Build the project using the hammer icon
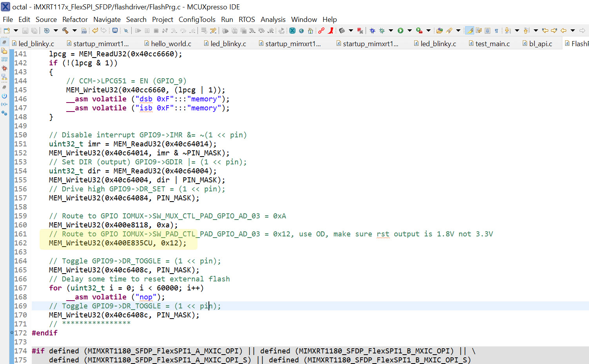 pyautogui.click(x=66, y=31)
